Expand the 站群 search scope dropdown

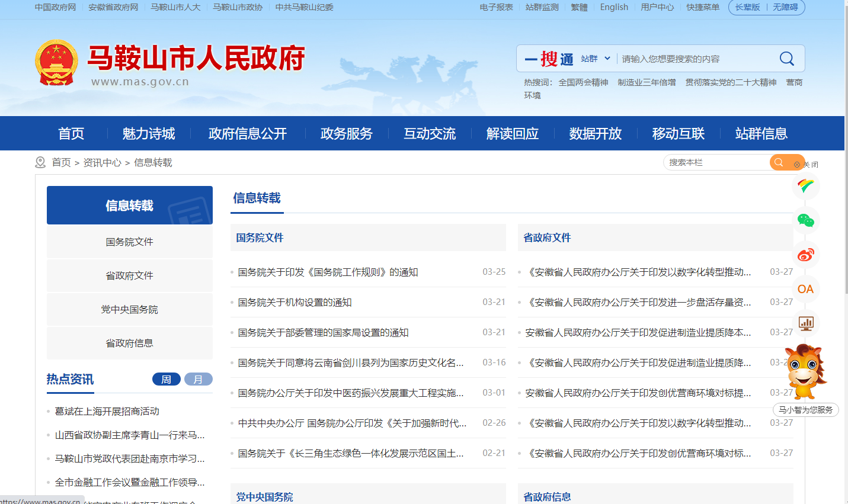[596, 59]
